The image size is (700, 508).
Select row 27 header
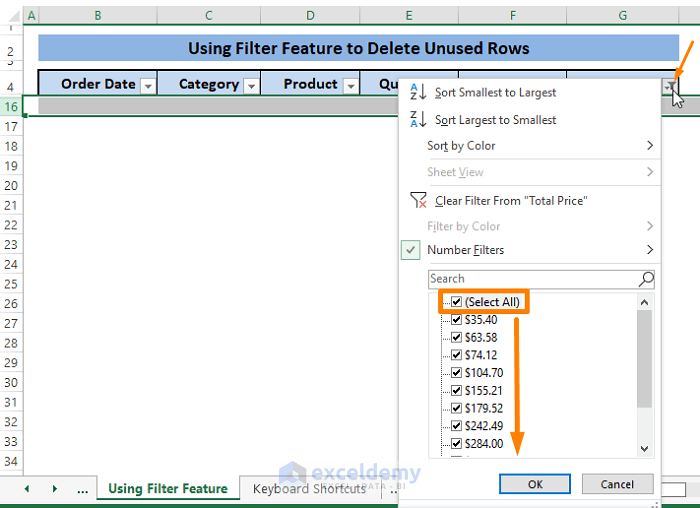point(11,324)
